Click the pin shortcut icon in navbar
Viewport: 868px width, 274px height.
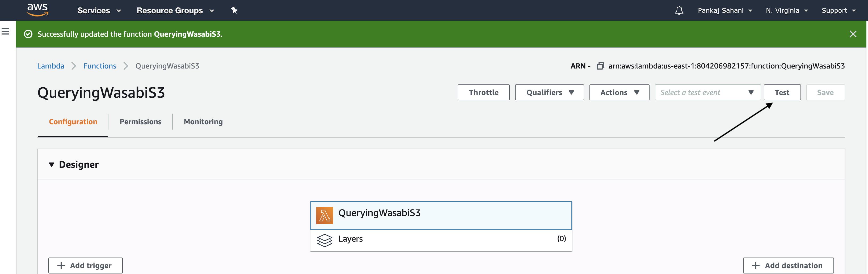[234, 10]
